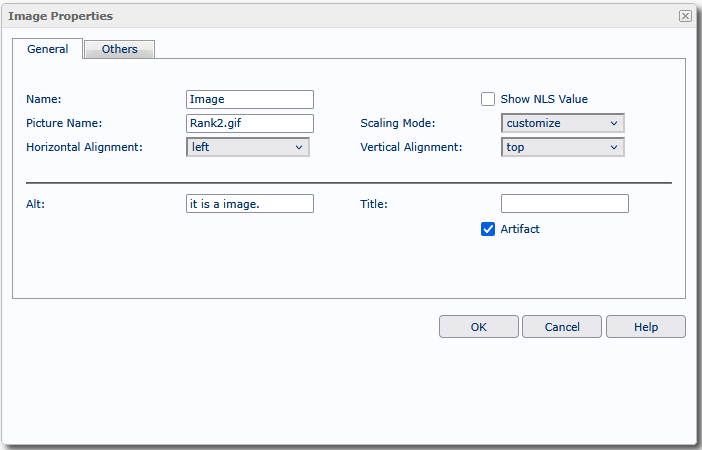
Task: Click into the Name text field
Action: coord(250,99)
